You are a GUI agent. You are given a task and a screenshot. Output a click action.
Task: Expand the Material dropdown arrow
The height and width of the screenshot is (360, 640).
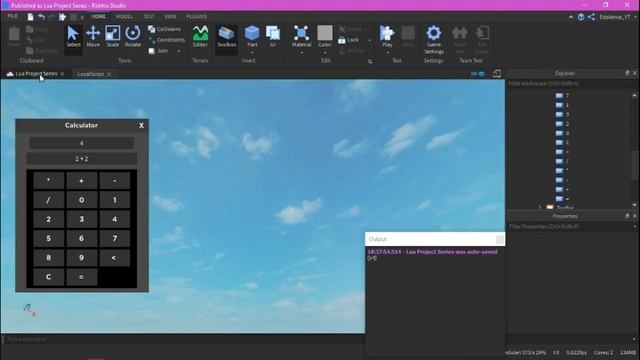[301, 52]
